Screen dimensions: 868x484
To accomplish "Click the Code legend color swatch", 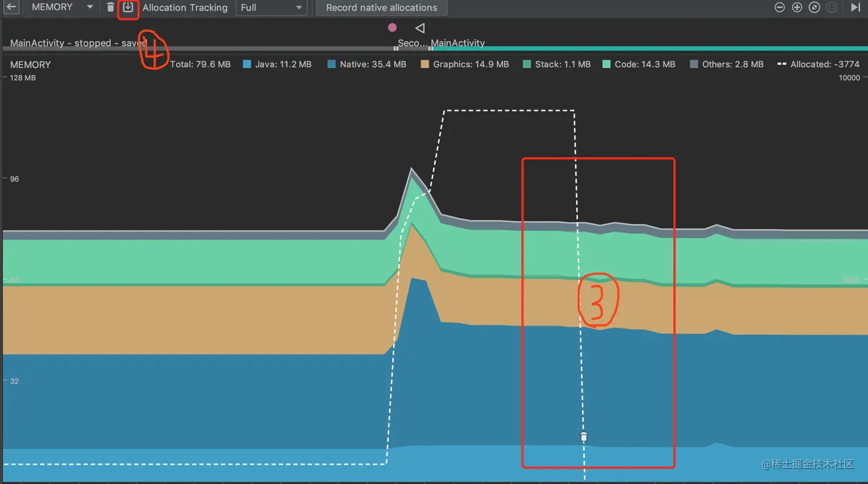I will [x=606, y=64].
